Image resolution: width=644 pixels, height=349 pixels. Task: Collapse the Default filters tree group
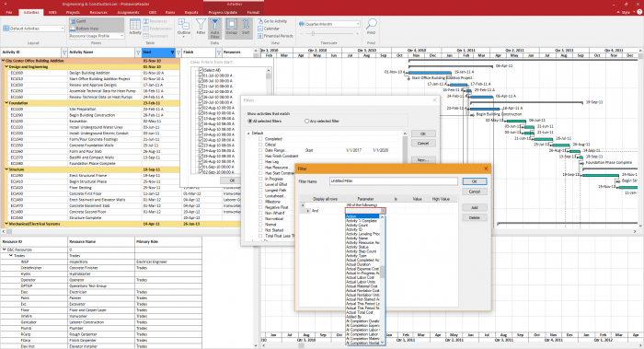click(248, 134)
